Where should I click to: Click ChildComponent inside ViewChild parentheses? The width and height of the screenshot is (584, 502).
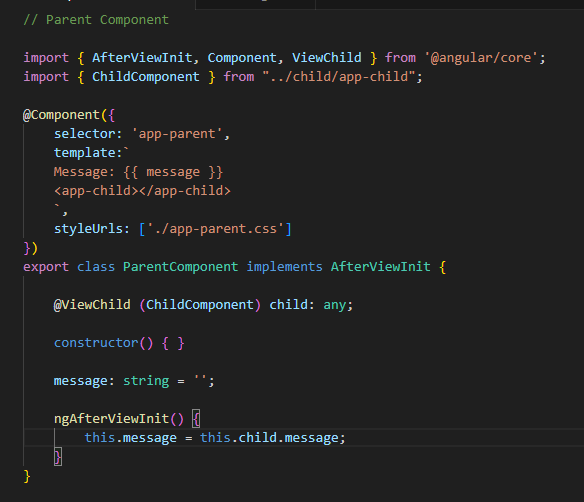(x=200, y=305)
